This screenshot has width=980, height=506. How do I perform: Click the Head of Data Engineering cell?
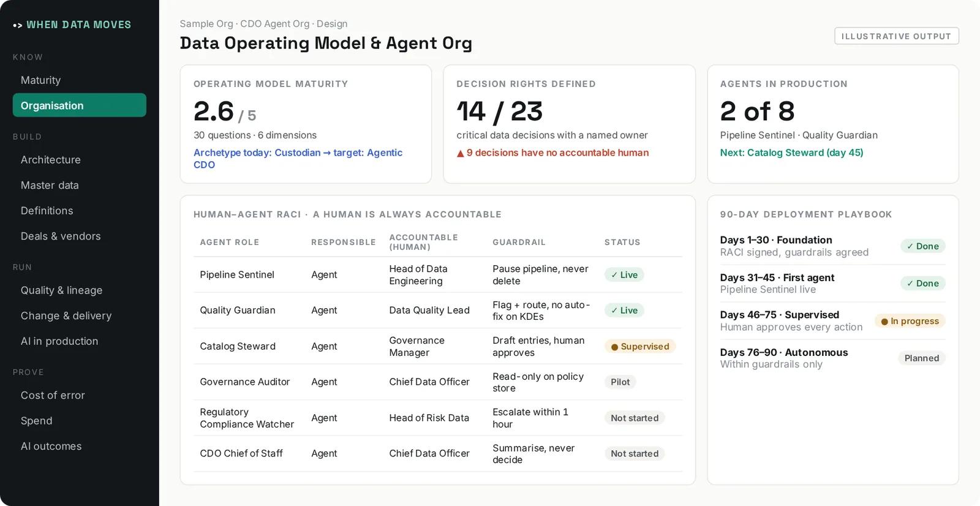tap(418, 275)
